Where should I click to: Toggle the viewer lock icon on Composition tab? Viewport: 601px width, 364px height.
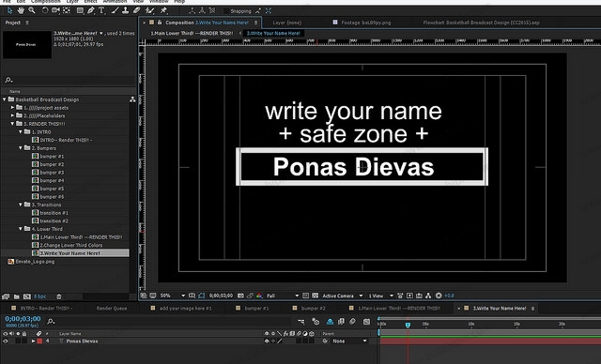160,23
